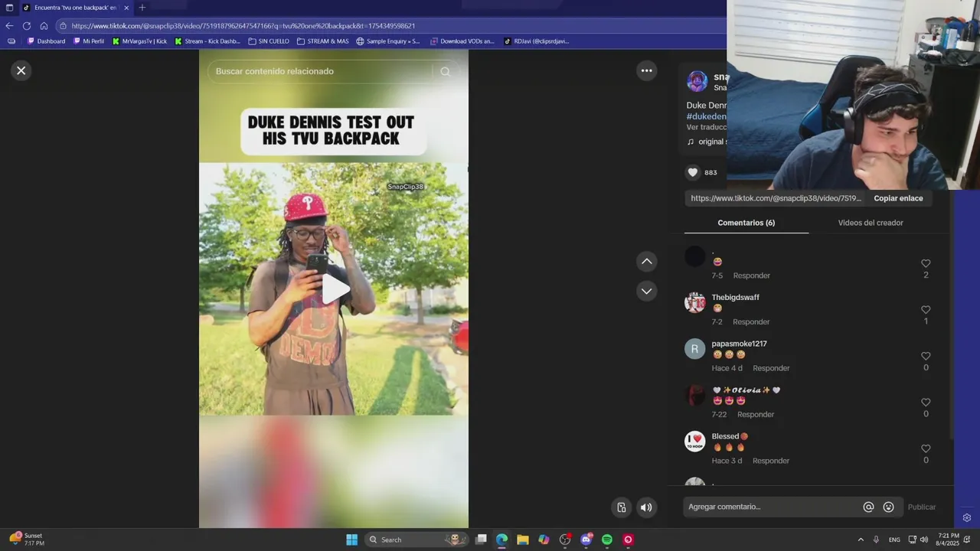980x551 pixels.
Task: Go to previous video with up arrow
Action: point(647,262)
